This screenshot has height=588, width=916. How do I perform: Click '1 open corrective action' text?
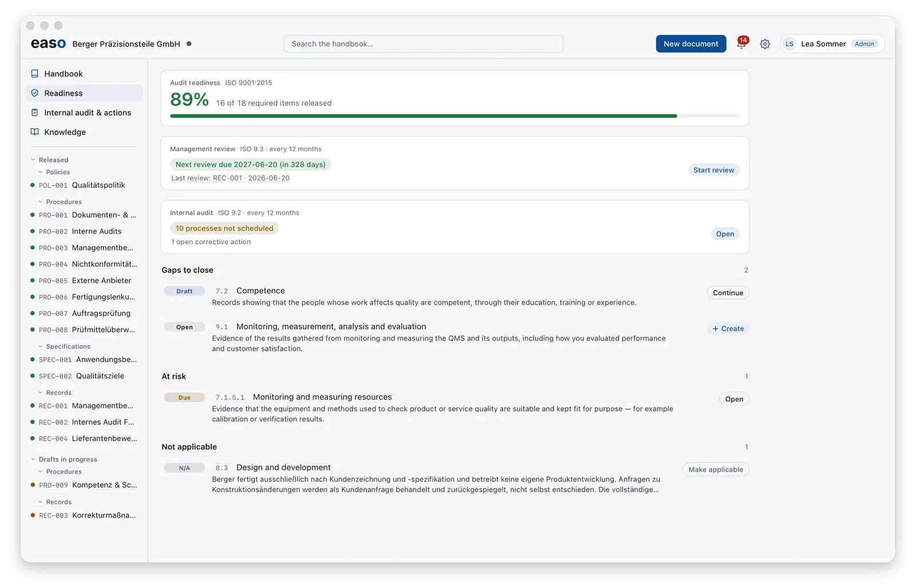[x=211, y=242]
